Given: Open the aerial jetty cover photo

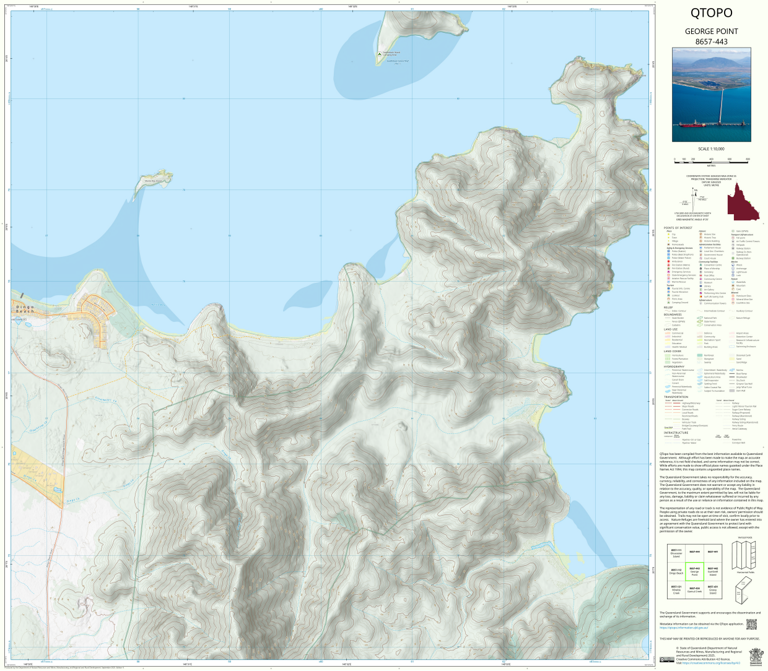Looking at the screenshot, I should pyautogui.click(x=711, y=95).
